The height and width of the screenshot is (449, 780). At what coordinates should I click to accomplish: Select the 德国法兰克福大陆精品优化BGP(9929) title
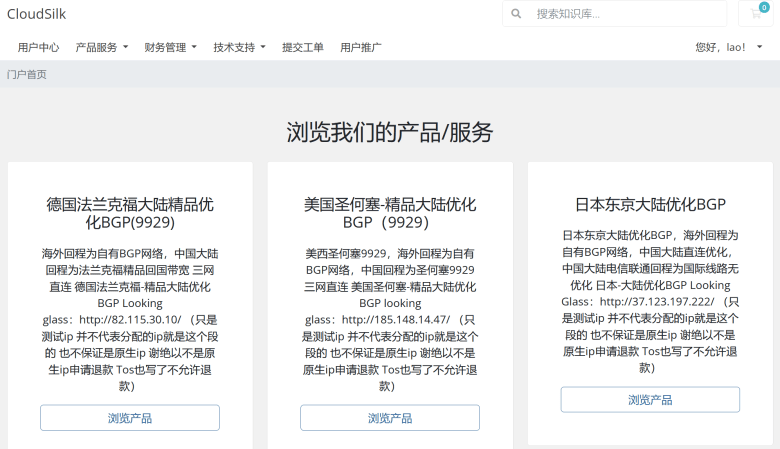pos(130,213)
